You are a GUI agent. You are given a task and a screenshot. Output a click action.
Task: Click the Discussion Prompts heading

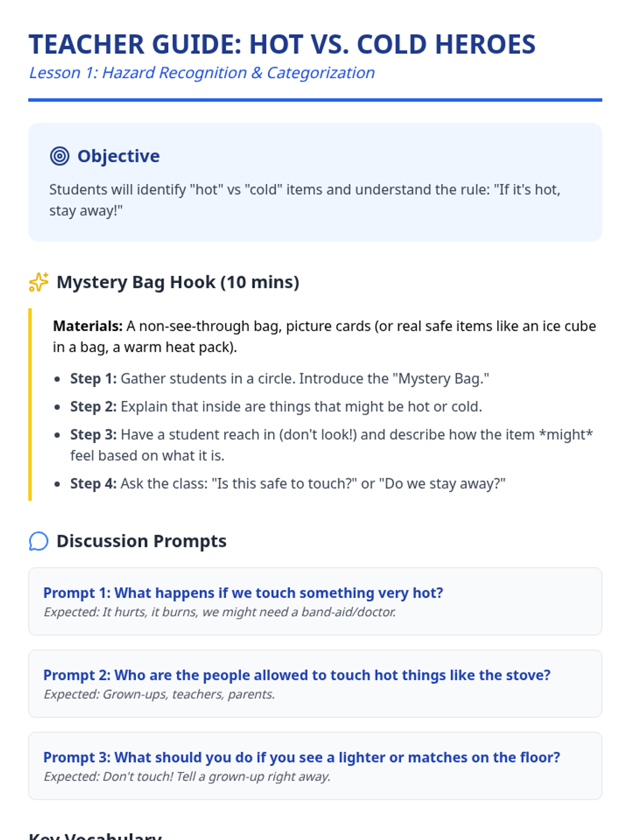pos(141,541)
